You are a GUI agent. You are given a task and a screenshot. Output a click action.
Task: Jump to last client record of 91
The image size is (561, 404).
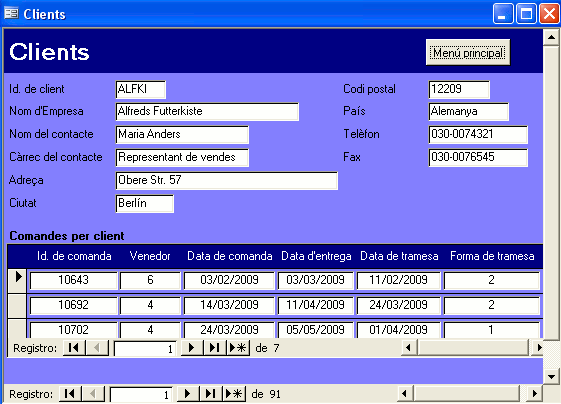coord(211,394)
